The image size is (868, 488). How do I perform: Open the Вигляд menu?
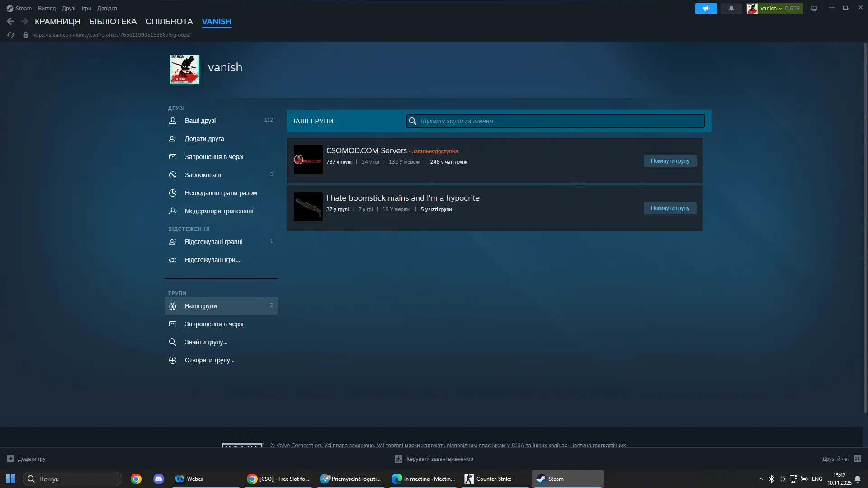click(x=47, y=9)
